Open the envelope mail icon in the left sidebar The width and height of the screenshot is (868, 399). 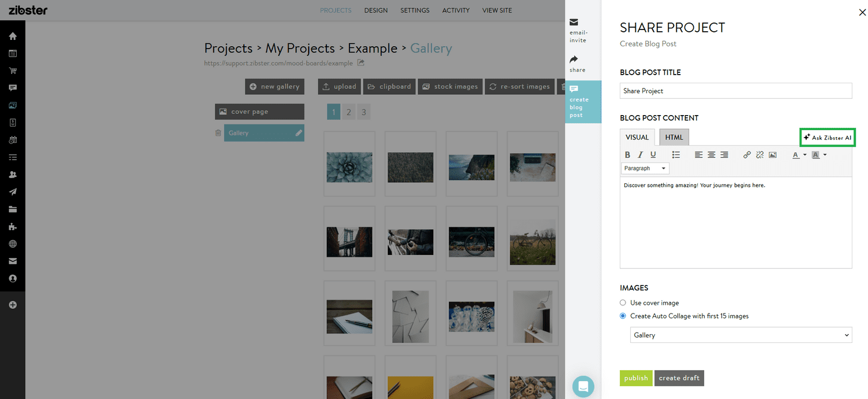coord(13,261)
